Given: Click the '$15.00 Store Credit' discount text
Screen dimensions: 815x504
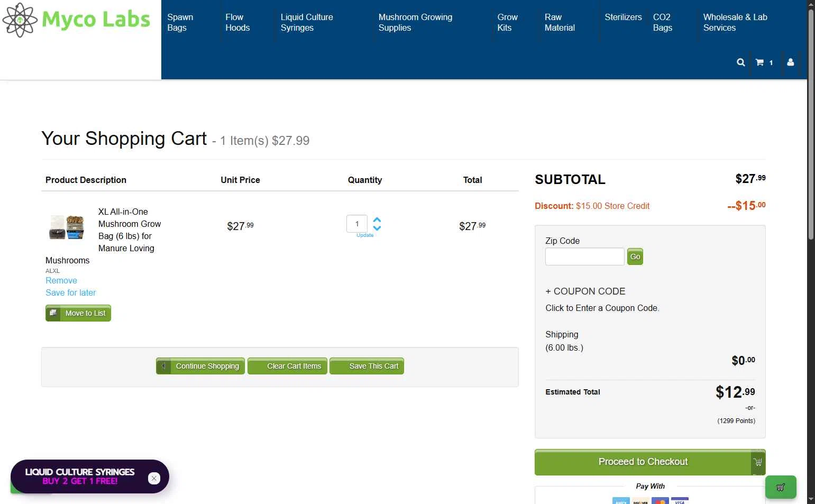Looking at the screenshot, I should [612, 206].
